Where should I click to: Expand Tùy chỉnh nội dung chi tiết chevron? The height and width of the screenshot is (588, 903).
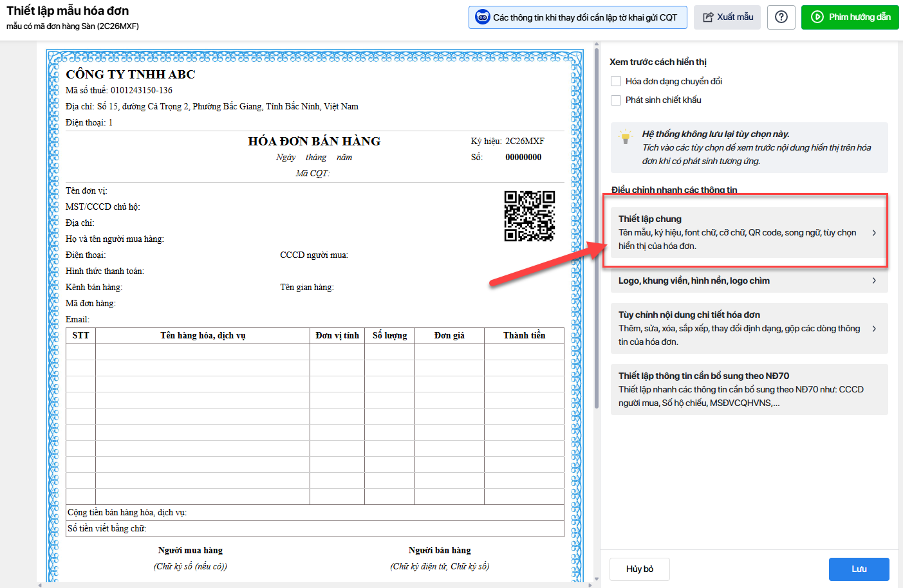coord(873,329)
